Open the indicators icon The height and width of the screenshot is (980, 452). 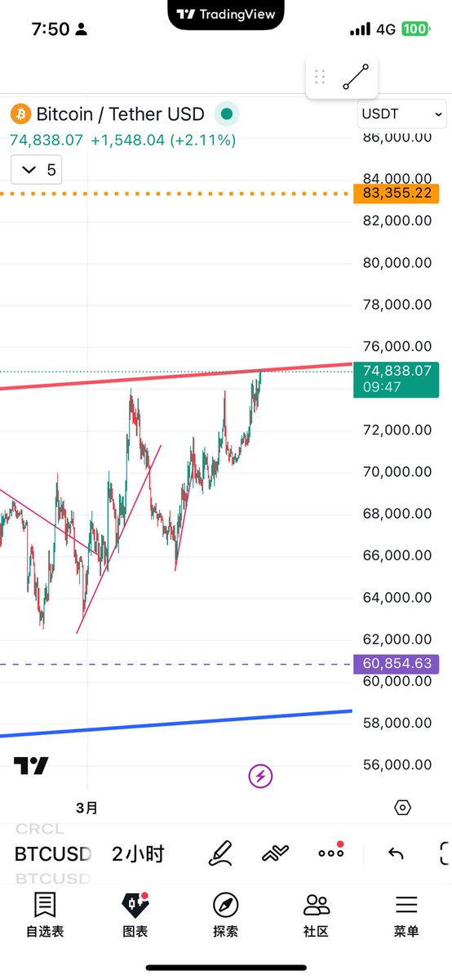276,854
